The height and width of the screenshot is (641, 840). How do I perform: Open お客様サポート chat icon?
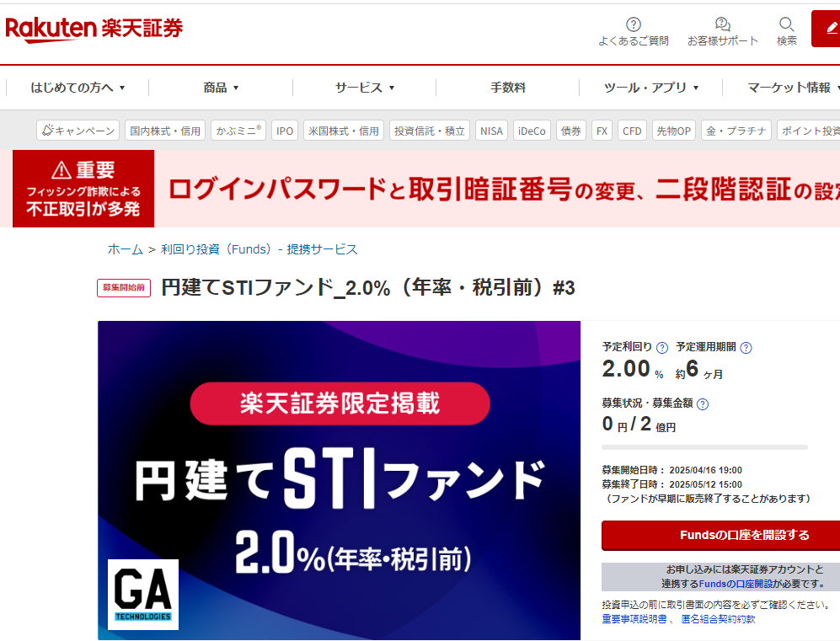(x=723, y=24)
